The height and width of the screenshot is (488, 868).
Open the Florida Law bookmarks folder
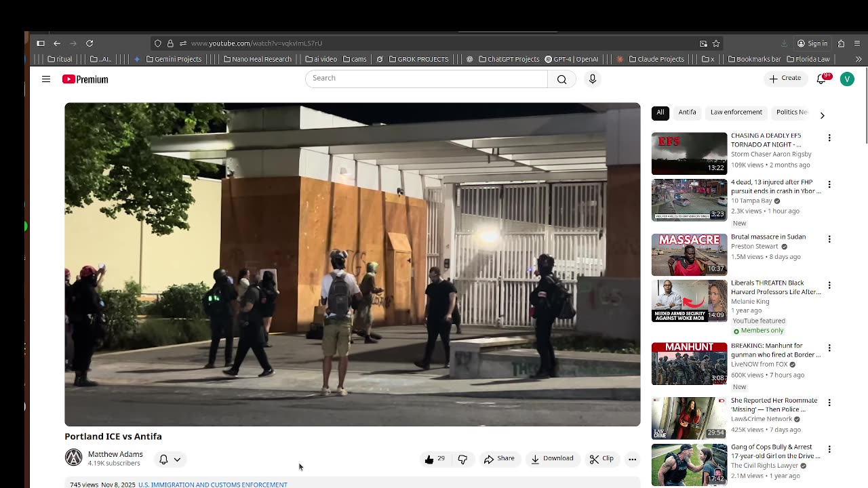coord(808,59)
